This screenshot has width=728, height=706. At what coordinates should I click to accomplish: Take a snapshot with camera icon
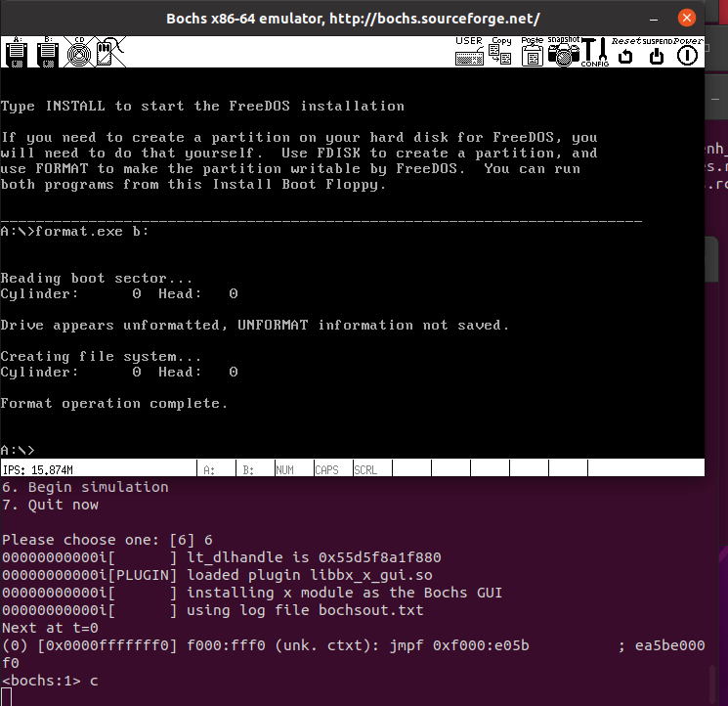564,52
